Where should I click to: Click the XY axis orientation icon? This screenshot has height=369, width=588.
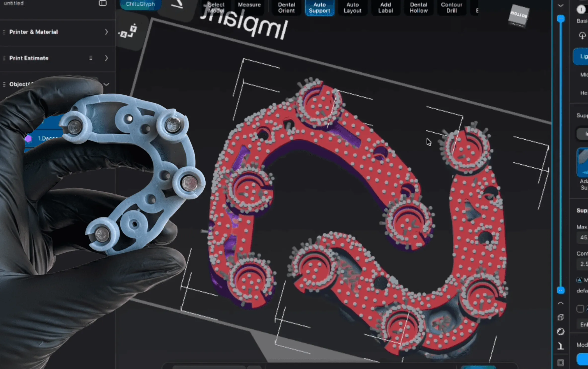coord(128,31)
